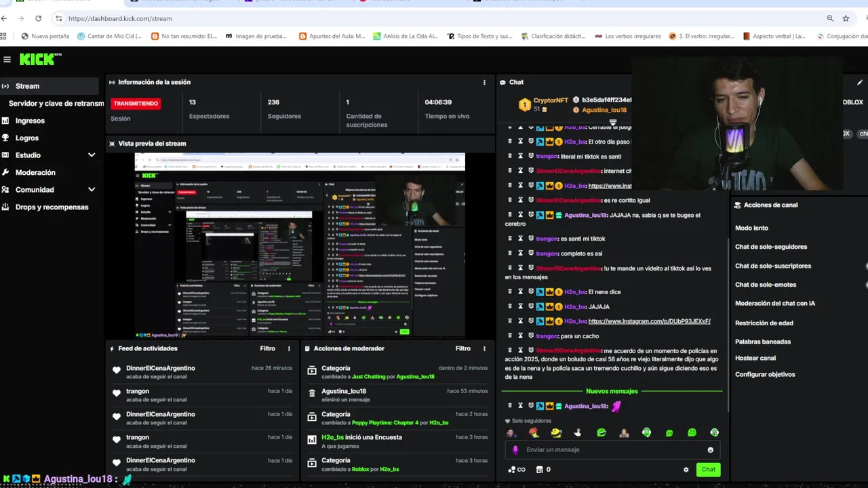Open Configurar objetivos

click(x=765, y=374)
